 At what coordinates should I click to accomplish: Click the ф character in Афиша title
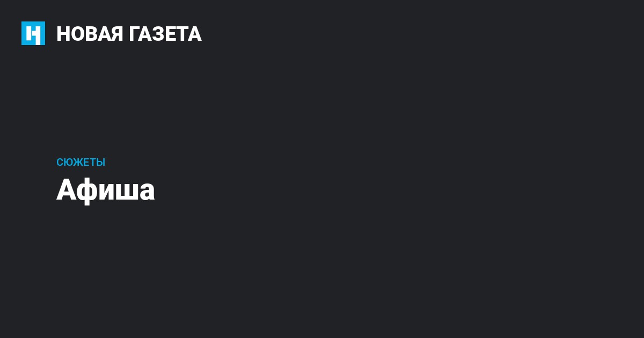coord(87,192)
